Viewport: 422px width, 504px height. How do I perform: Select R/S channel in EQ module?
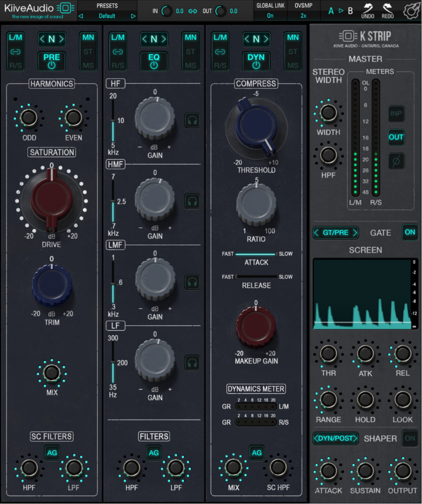coord(117,65)
